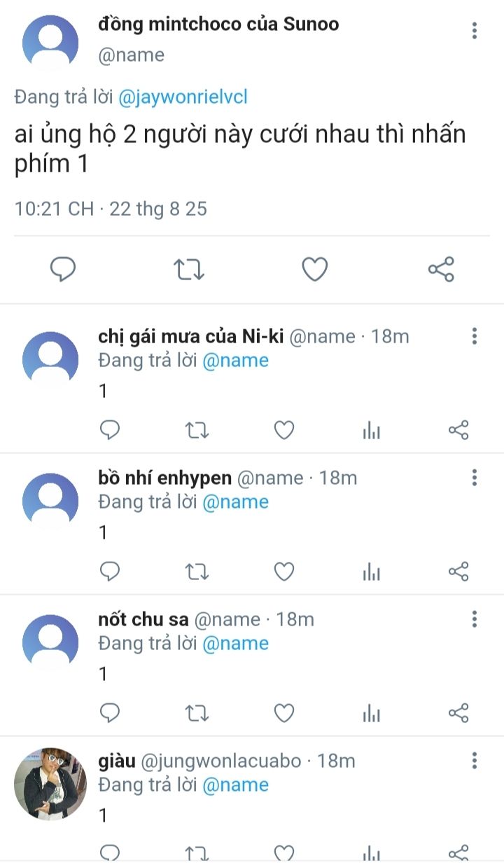
Task: Open giàu's profile picture
Action: point(50,783)
